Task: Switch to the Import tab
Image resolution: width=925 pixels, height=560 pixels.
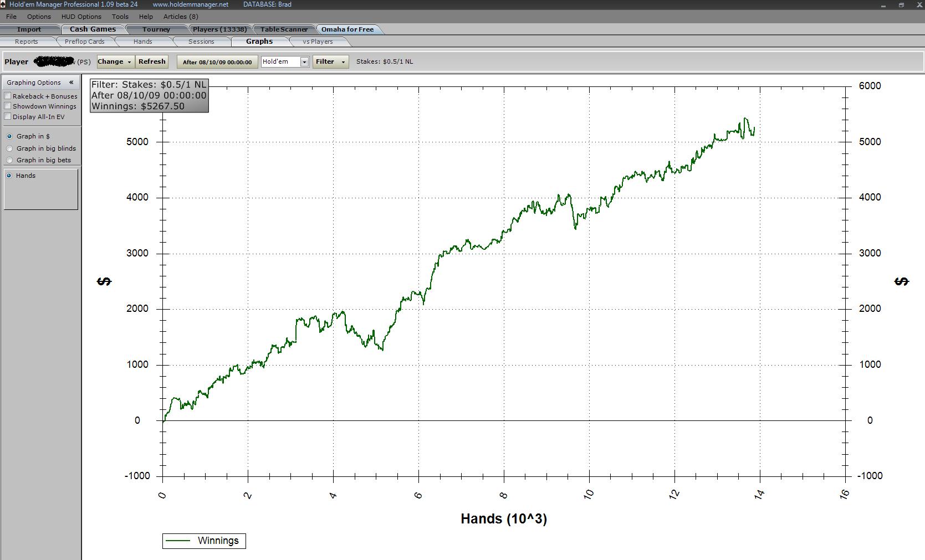Action: [29, 29]
